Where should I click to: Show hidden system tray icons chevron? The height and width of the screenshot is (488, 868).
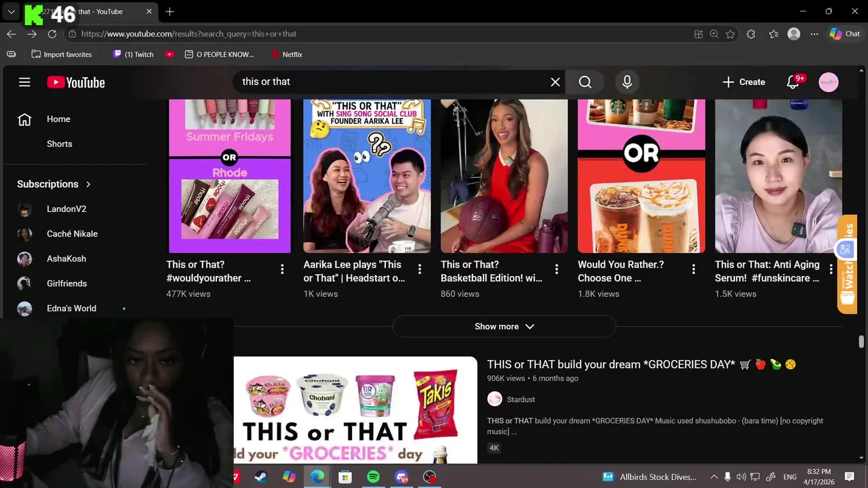(x=713, y=477)
